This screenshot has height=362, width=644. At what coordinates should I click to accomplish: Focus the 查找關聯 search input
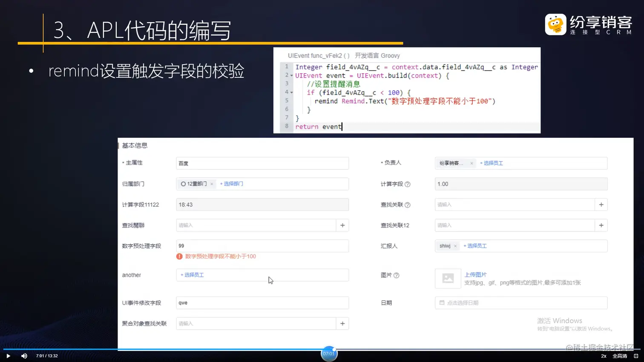click(x=256, y=225)
